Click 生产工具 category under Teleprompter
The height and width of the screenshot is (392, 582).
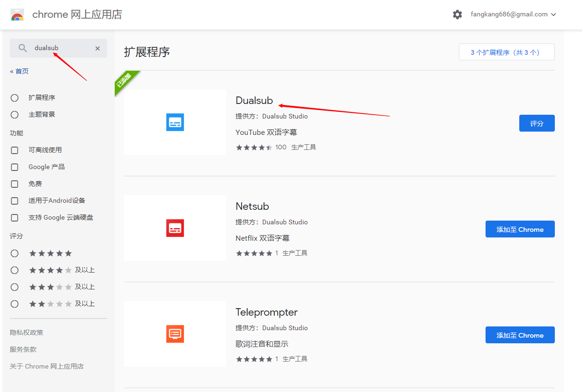pos(295,359)
